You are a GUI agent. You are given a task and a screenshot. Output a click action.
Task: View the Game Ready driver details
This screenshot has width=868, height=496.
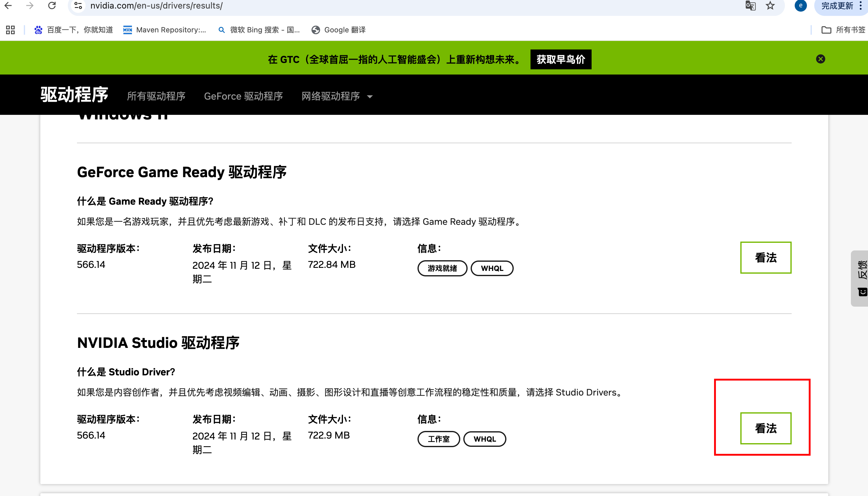[x=765, y=257]
